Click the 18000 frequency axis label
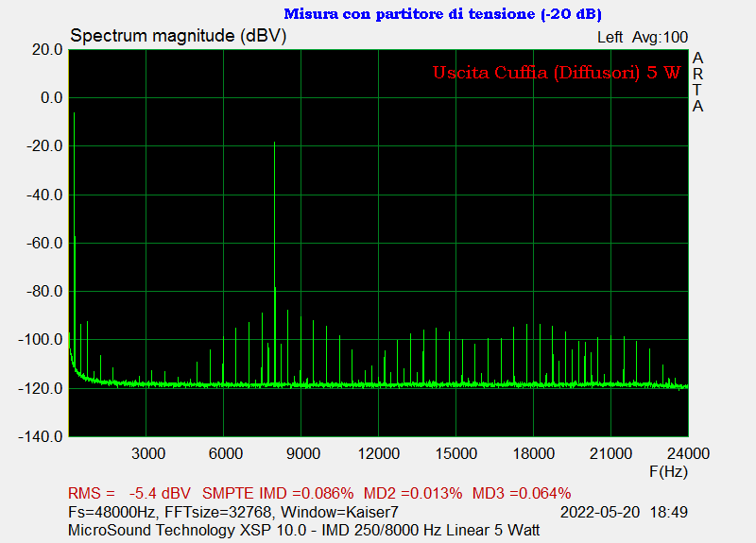 click(x=533, y=453)
